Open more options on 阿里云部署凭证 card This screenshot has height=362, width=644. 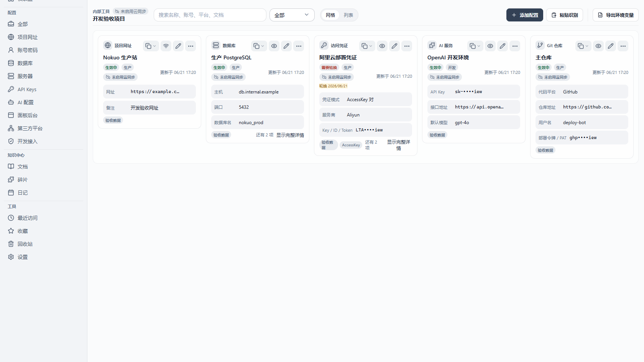(407, 46)
